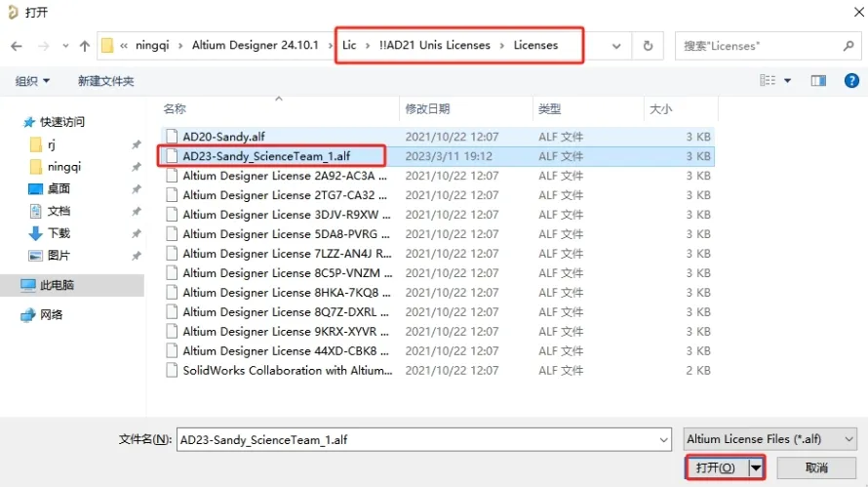
Task: Select Licenses path segment
Action: [535, 46]
